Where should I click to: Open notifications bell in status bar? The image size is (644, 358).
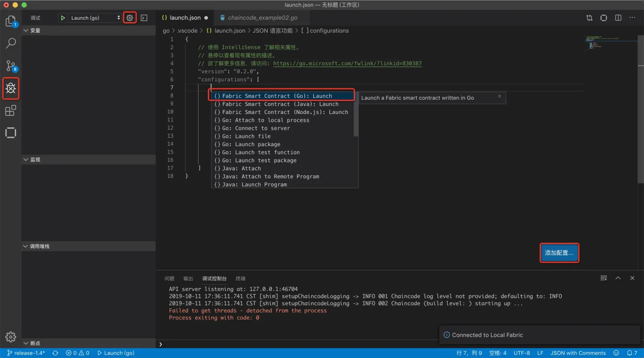(632, 353)
